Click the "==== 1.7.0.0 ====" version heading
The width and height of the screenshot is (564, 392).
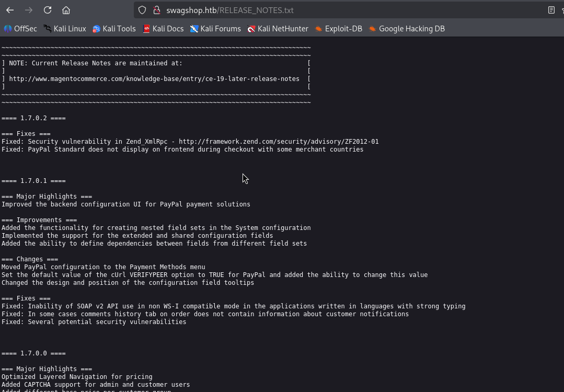click(34, 353)
